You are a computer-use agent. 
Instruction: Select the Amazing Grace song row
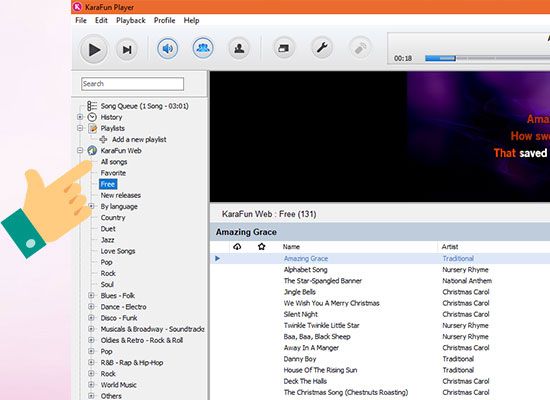[x=380, y=259]
